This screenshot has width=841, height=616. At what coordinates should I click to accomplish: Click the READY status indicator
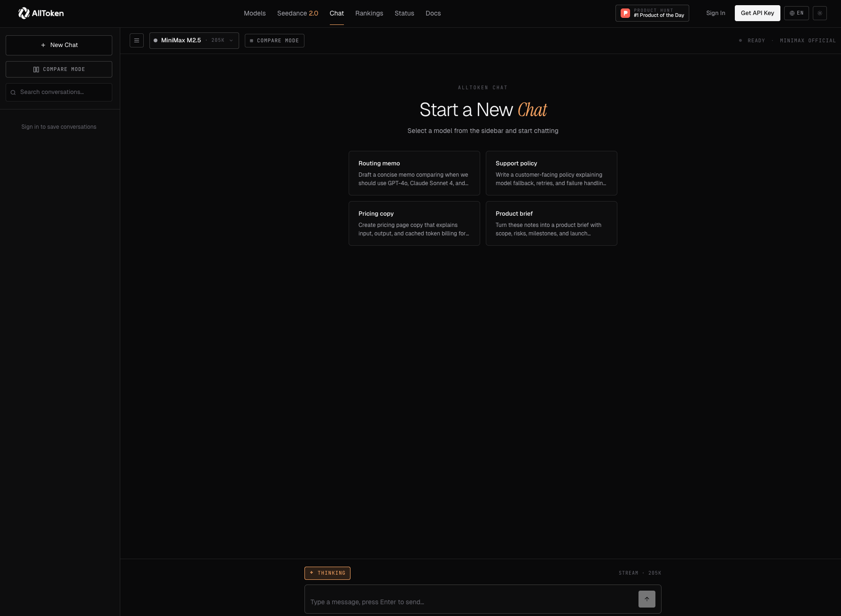click(x=752, y=41)
